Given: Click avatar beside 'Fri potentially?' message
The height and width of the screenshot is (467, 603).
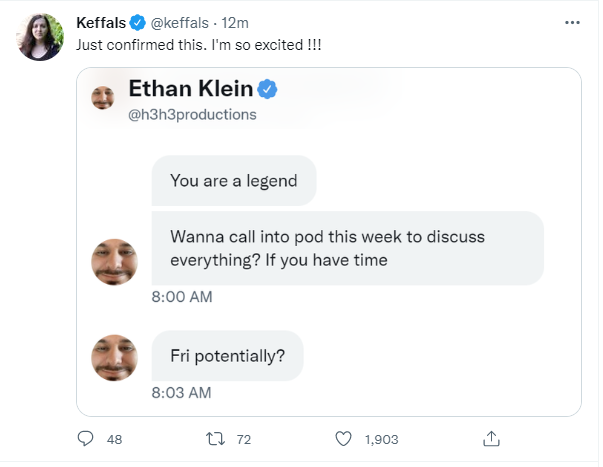Looking at the screenshot, I should click(114, 358).
